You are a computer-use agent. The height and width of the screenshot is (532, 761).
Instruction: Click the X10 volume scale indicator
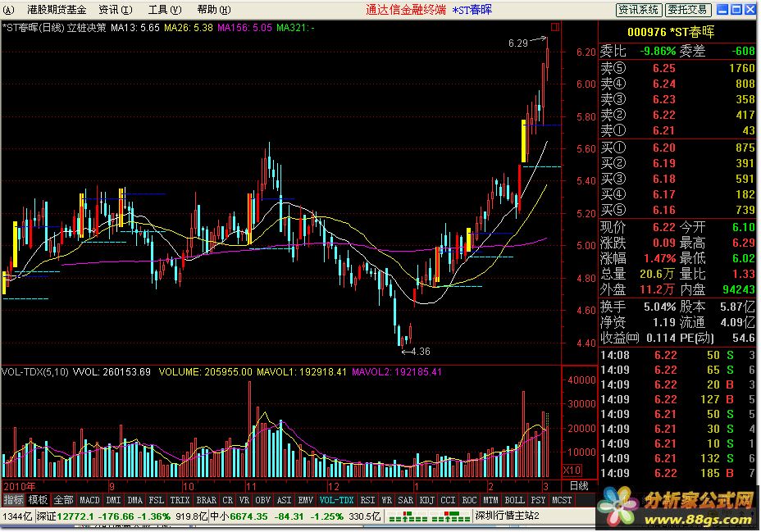(x=572, y=470)
